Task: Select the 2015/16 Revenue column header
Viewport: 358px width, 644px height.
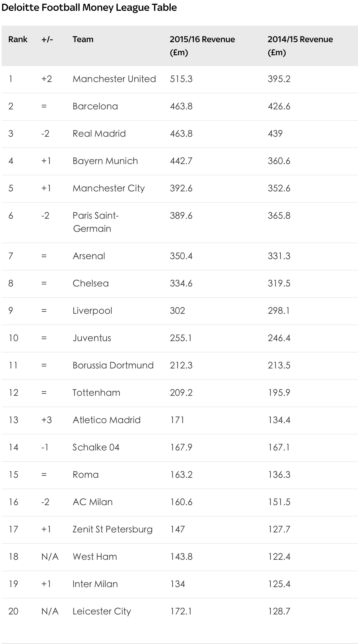Action: coord(202,46)
